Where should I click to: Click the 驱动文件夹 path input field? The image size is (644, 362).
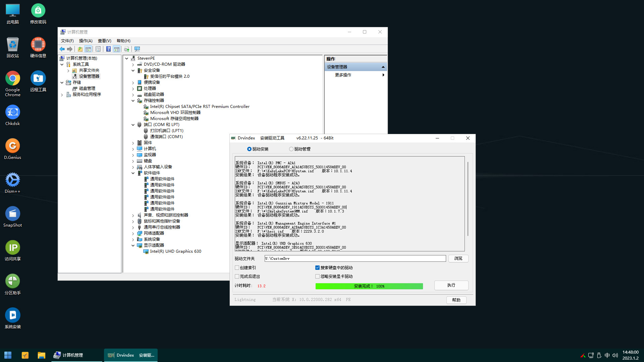(x=355, y=258)
